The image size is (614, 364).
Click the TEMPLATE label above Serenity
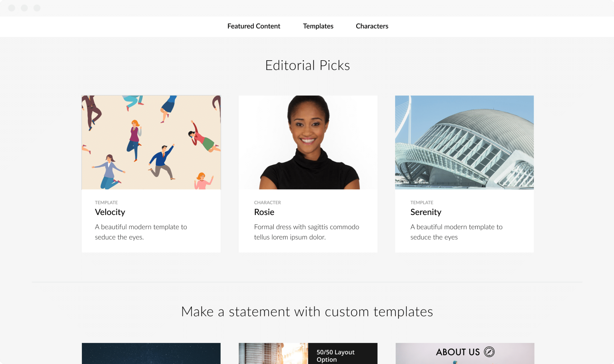tap(422, 202)
